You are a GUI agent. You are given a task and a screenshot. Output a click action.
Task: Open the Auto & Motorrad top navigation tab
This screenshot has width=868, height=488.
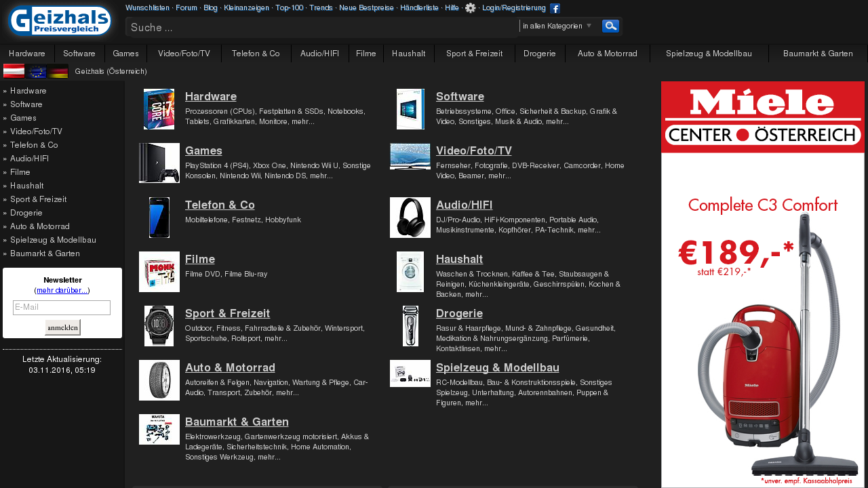click(607, 54)
